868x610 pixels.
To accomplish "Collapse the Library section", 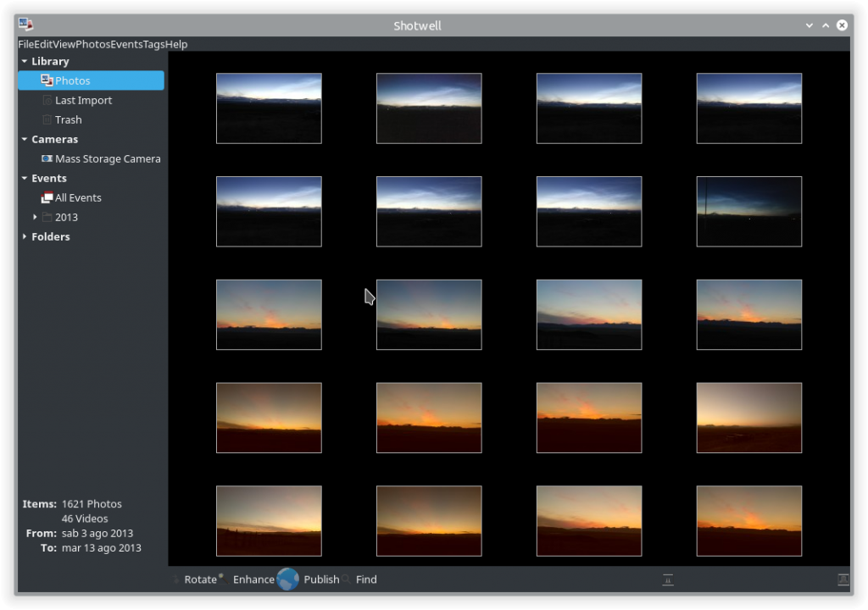I will click(24, 61).
